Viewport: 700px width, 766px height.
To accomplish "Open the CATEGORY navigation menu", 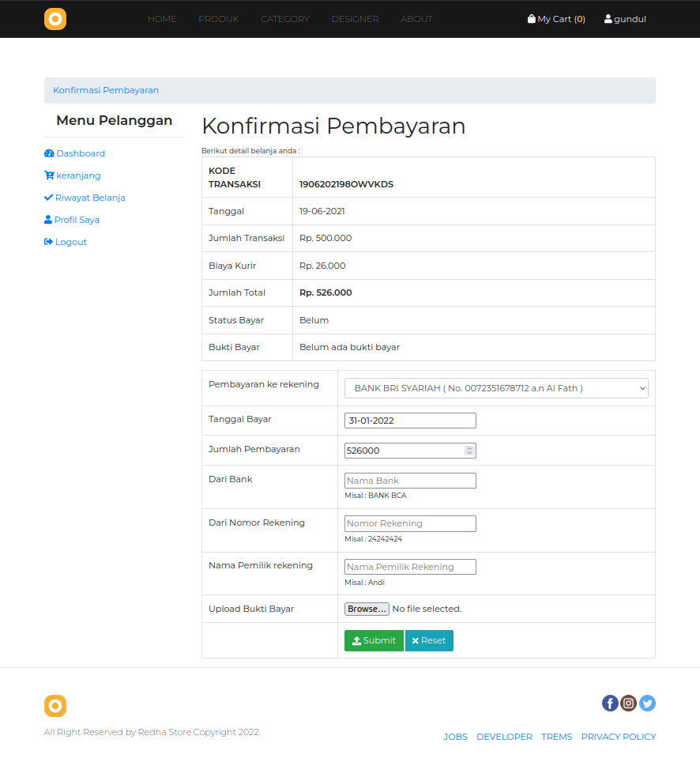I will tap(285, 18).
